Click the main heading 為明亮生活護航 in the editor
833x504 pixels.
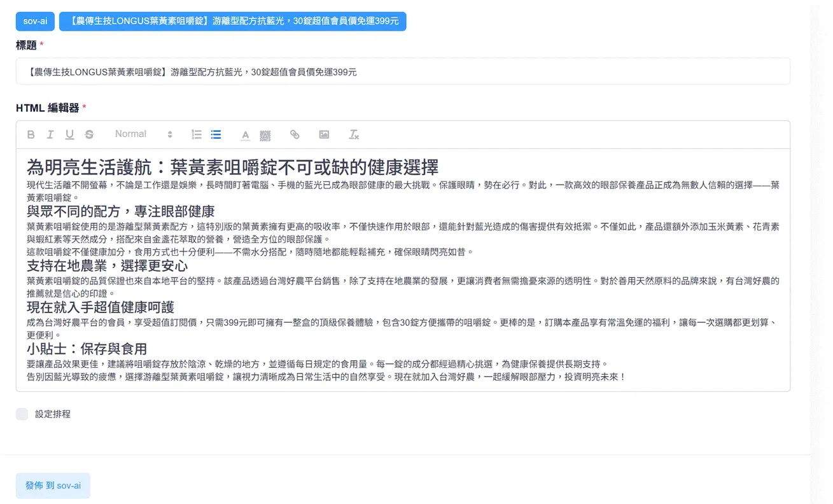point(232,167)
